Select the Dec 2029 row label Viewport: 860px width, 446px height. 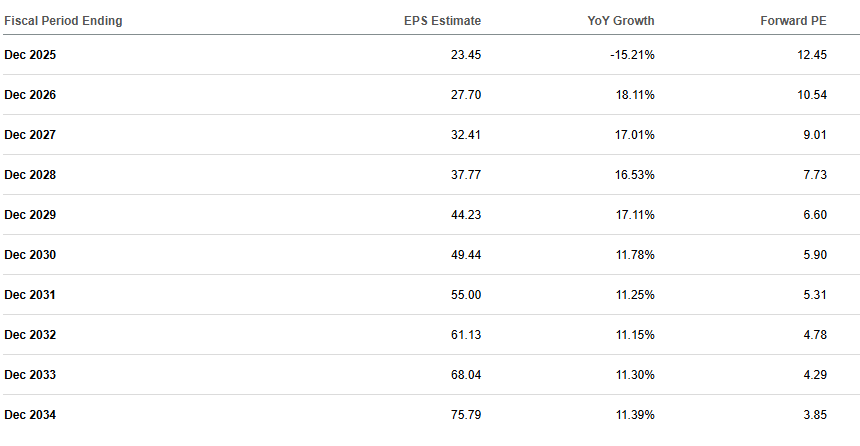click(30, 215)
